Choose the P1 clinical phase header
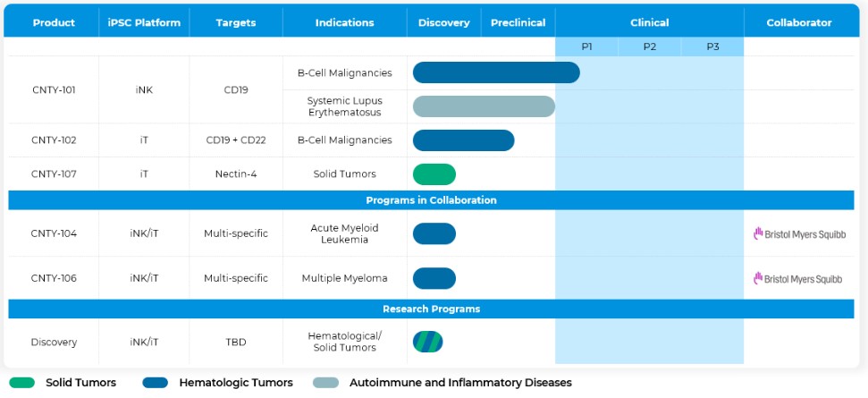 click(x=586, y=47)
